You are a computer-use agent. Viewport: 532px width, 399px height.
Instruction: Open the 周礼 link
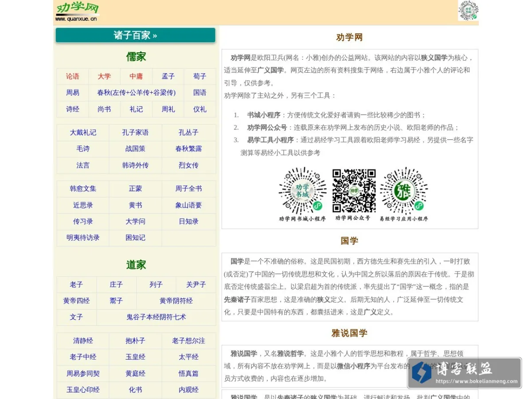pos(168,109)
